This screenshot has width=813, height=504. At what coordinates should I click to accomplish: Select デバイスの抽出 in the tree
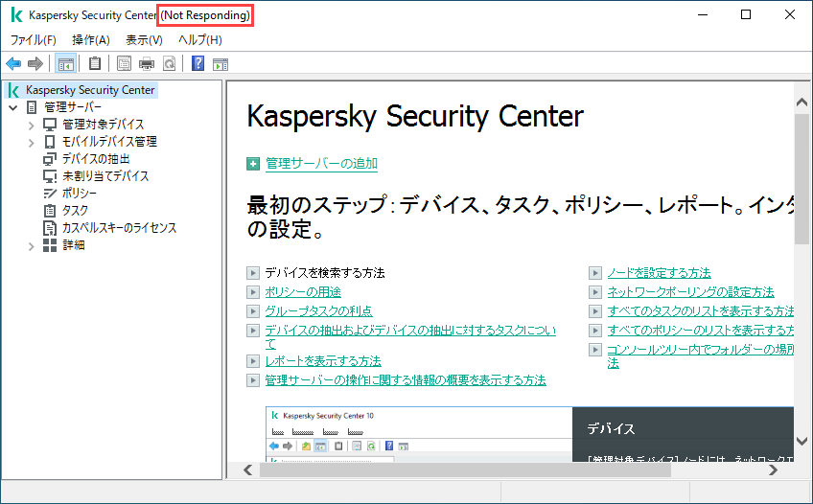pos(96,158)
